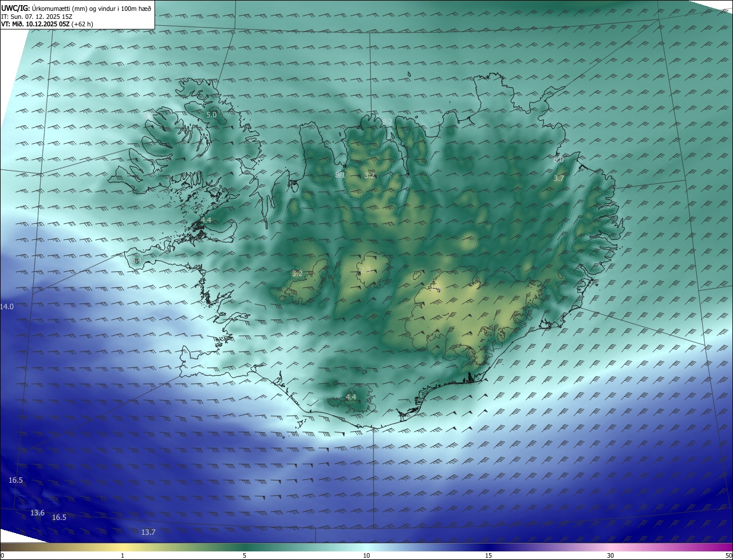The image size is (733, 560).
Task: Click the UWC/IG Úrkomumætti title line
Action: pyautogui.click(x=76, y=8)
